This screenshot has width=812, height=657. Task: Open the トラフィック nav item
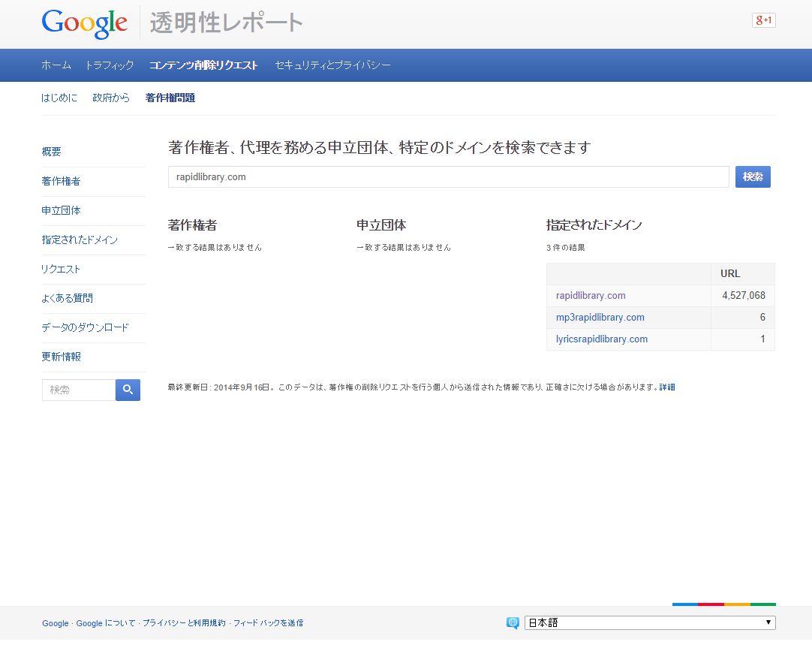[110, 65]
